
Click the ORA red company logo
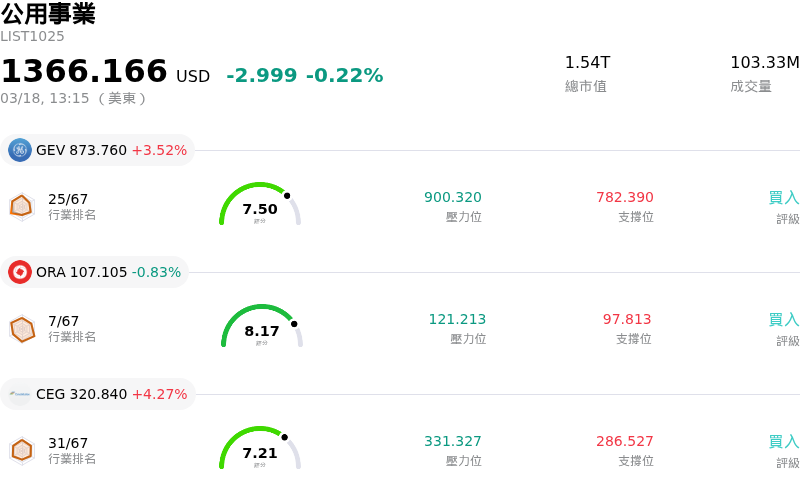pos(20,272)
